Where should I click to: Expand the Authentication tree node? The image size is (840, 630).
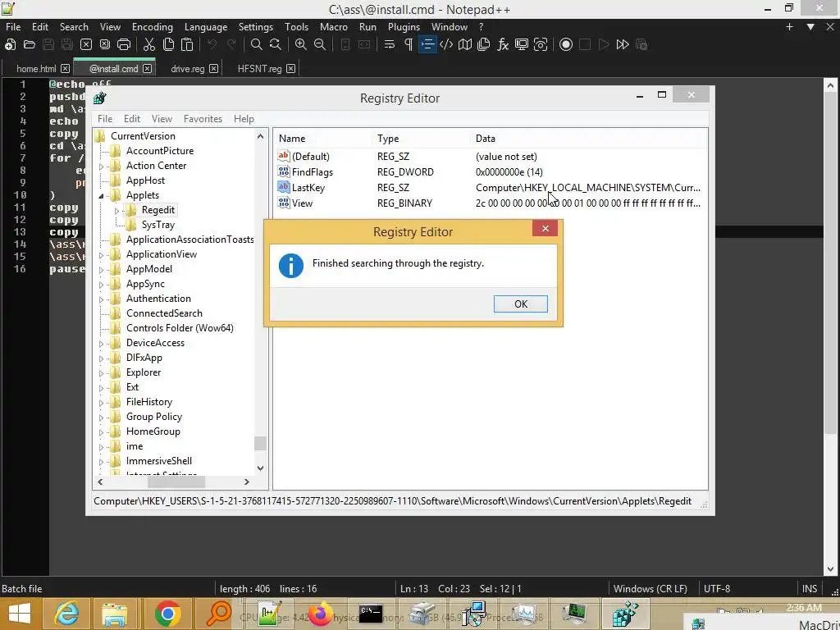101,299
